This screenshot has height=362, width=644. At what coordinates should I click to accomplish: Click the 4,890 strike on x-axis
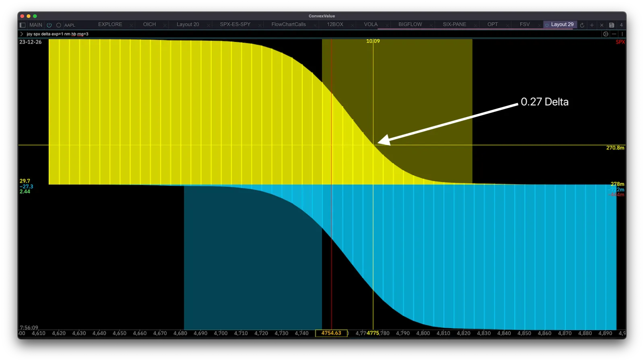tap(605, 333)
